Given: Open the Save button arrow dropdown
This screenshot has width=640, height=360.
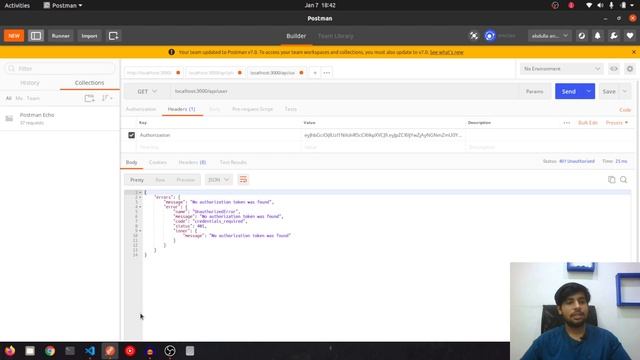Looking at the screenshot, I should point(624,91).
